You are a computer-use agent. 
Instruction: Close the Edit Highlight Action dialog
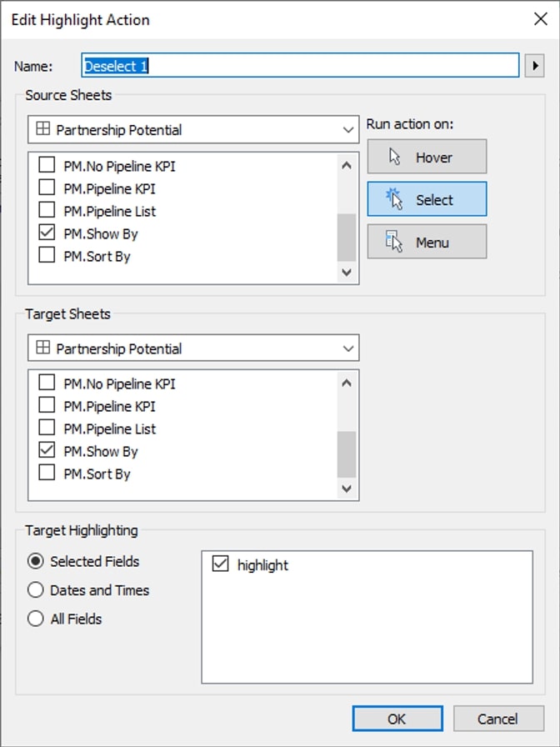click(541, 19)
